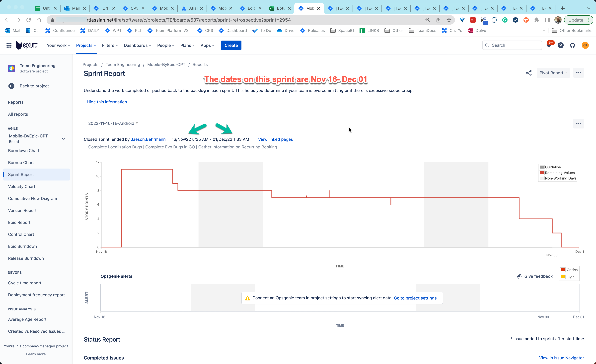Open the notifications bell icon
The height and width of the screenshot is (364, 596).
(549, 45)
